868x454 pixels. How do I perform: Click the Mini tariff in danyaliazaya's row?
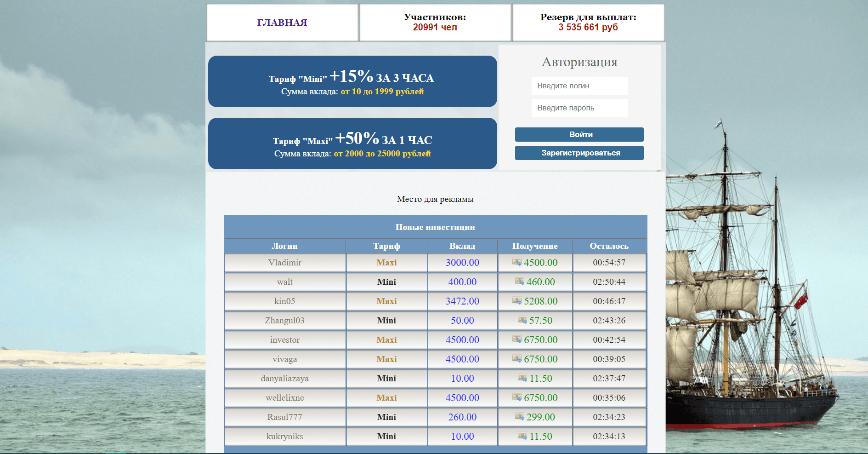click(386, 379)
